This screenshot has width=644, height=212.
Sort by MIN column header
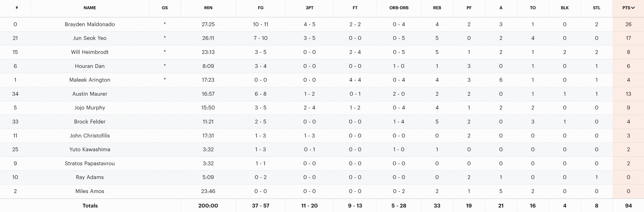coord(208,8)
